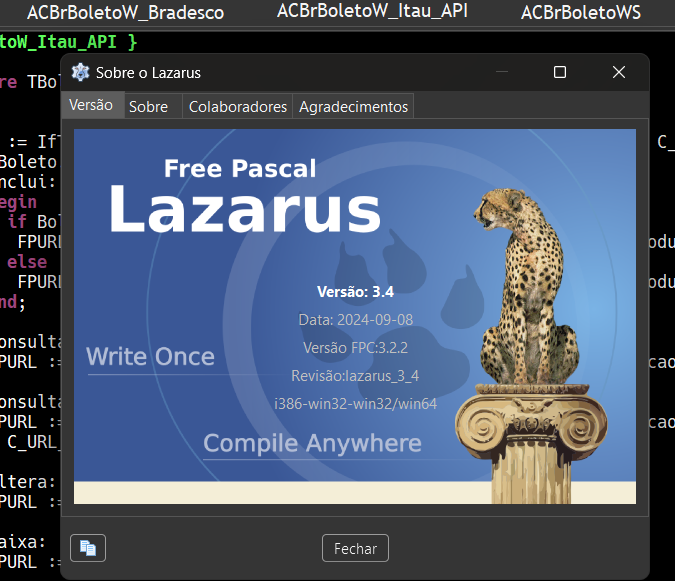Viewport: 675px width, 581px height.
Task: Click the Sobre o Lazarus title text
Action: click(x=148, y=73)
